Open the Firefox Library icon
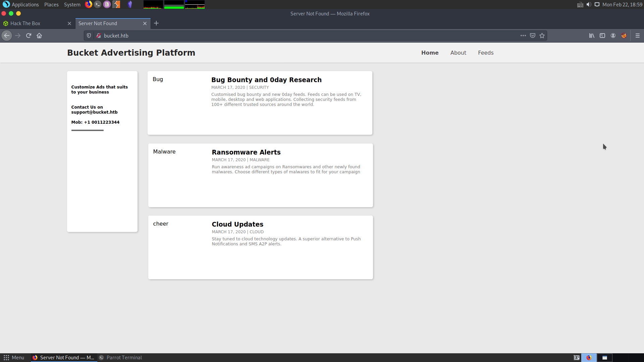Viewport: 644px width, 362px height. [592, 36]
